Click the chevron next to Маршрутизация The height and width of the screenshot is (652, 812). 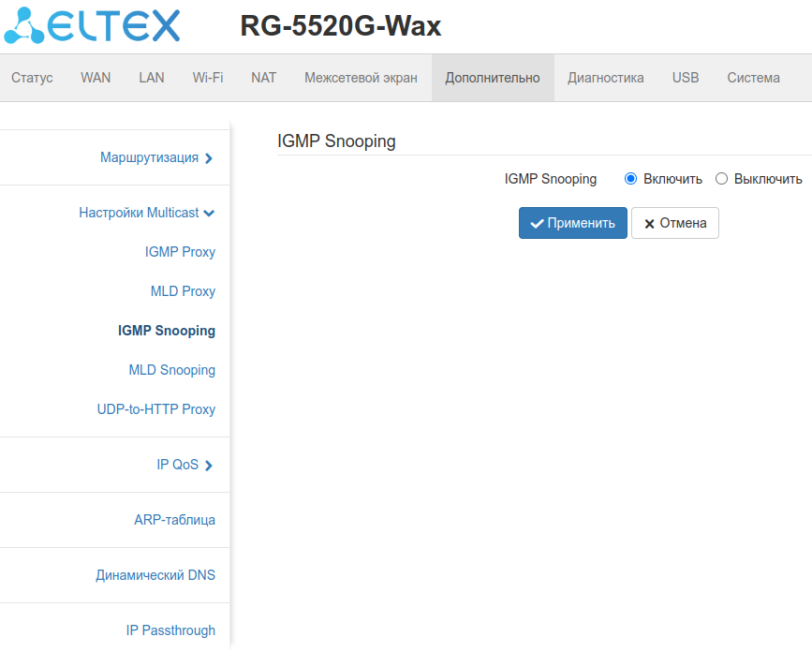tap(209, 158)
